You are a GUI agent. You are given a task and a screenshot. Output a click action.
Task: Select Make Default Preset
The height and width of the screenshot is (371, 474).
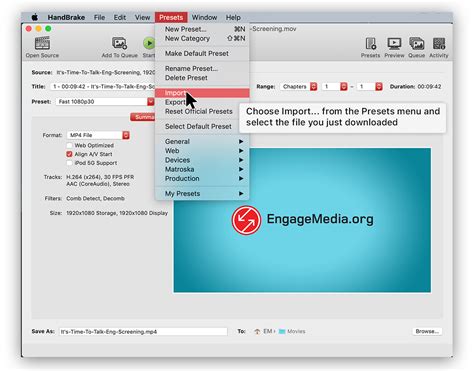tap(202, 53)
